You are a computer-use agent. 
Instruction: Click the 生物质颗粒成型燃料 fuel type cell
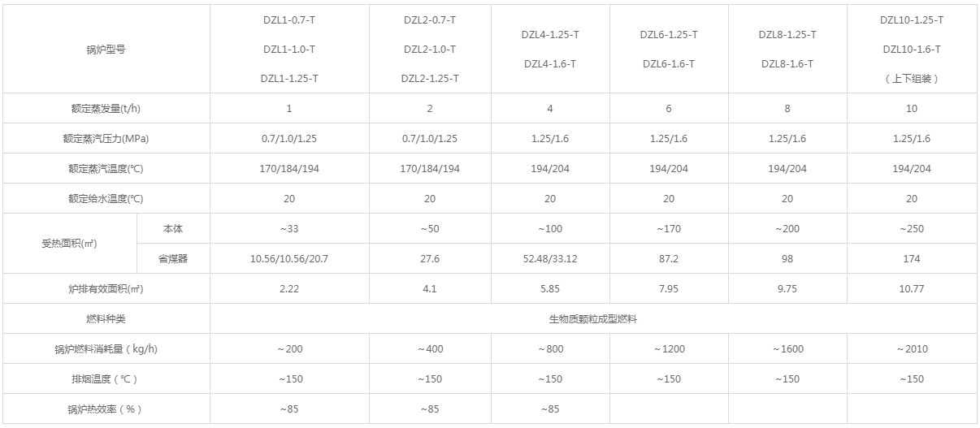coord(593,319)
